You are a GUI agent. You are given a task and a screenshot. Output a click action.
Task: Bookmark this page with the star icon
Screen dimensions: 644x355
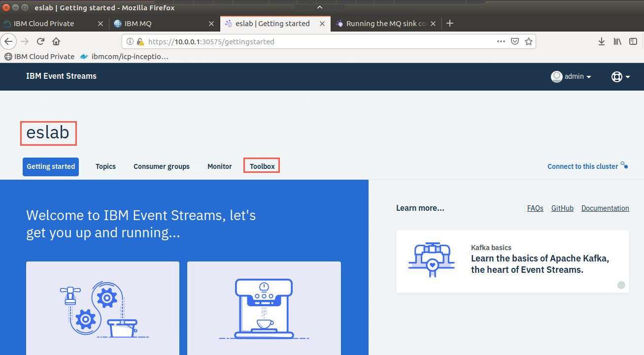(529, 41)
